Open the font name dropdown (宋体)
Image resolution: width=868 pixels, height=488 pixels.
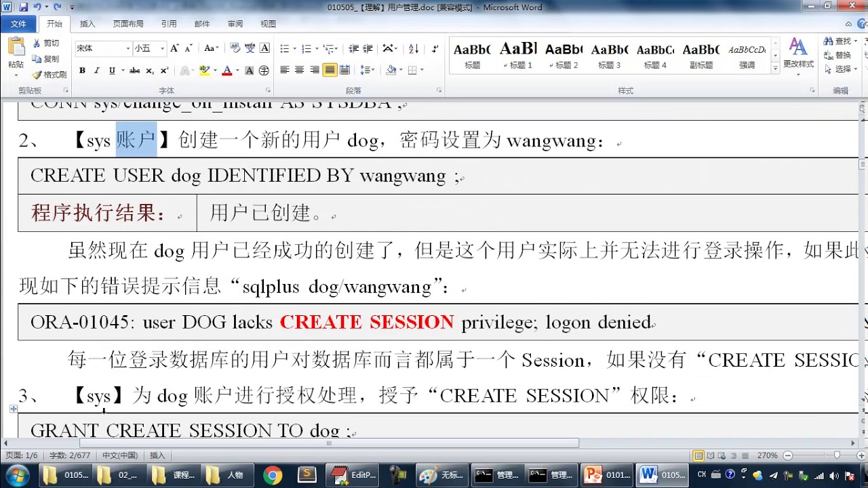127,49
